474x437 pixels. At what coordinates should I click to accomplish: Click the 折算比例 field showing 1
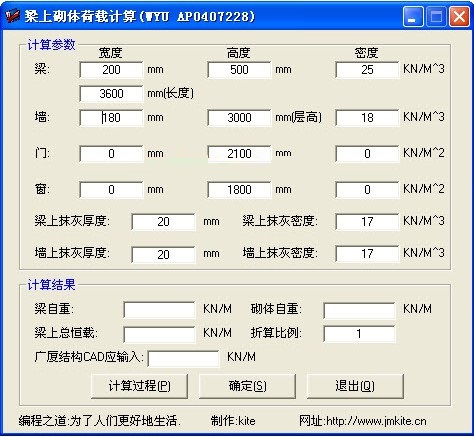[x=359, y=334]
